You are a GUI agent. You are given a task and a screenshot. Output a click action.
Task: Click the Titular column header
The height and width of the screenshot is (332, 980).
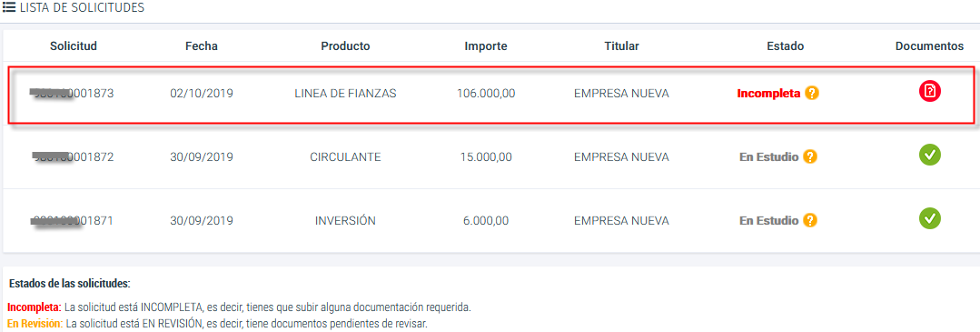[x=621, y=45]
